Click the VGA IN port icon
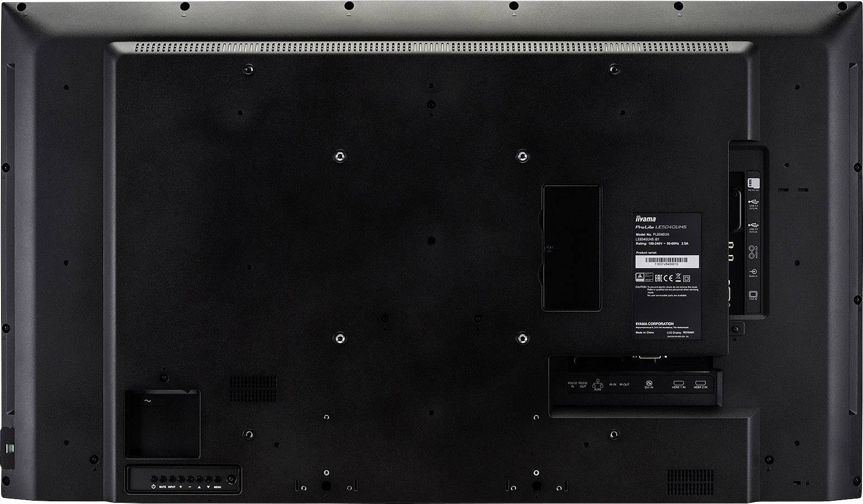Viewport: 863px width, 504px height. point(753,294)
